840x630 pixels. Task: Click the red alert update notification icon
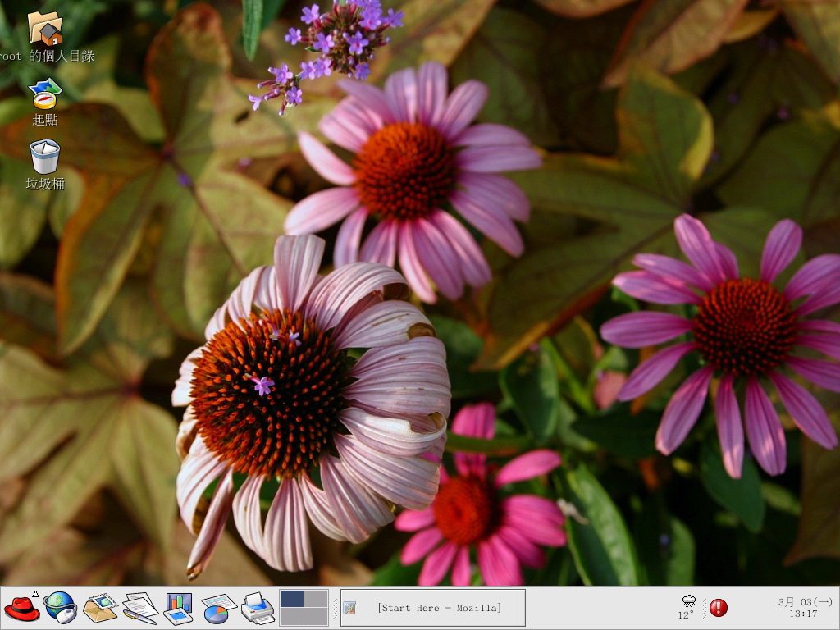[x=719, y=608]
